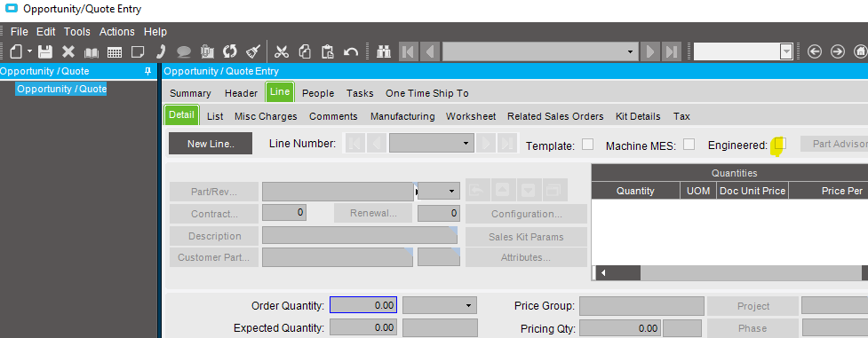
Task: Click the Delete X toolbar icon
Action: [x=68, y=52]
